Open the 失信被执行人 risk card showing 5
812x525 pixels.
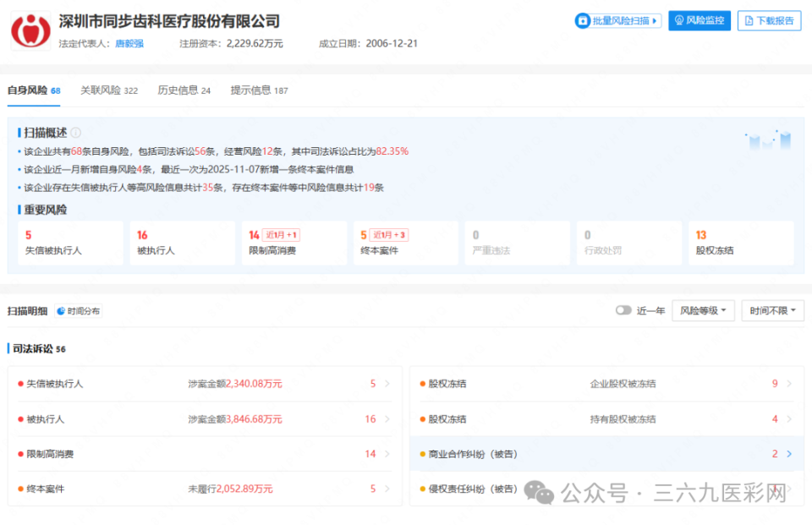coord(70,243)
